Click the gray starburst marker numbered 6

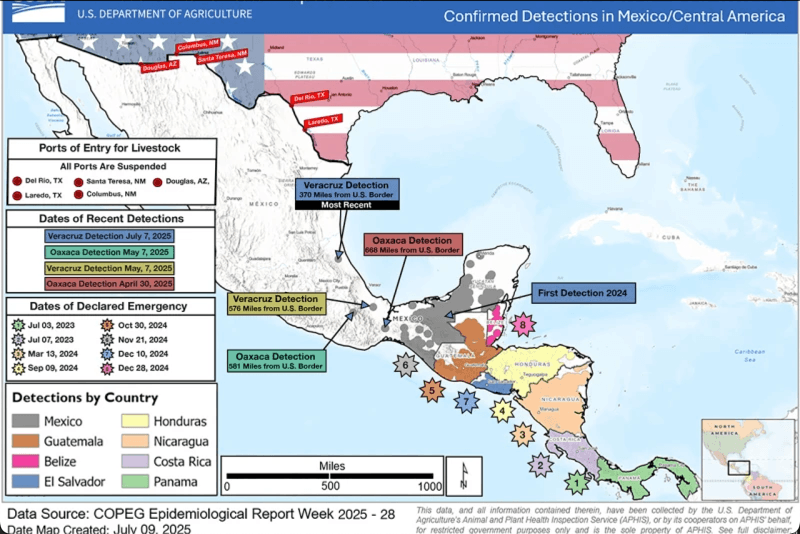coord(406,366)
